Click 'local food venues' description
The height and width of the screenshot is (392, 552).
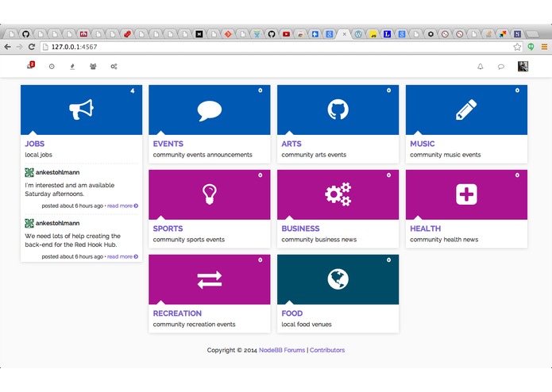point(307,324)
